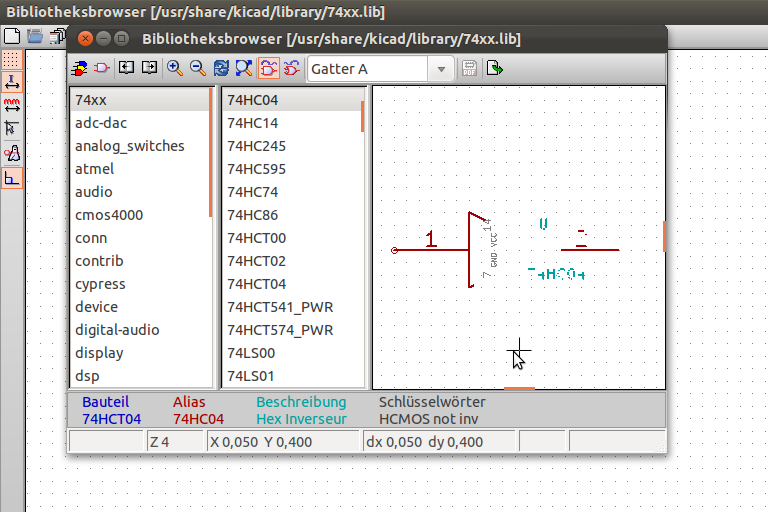This screenshot has width=768, height=512.
Task: Select the conn library
Action: (x=140, y=238)
